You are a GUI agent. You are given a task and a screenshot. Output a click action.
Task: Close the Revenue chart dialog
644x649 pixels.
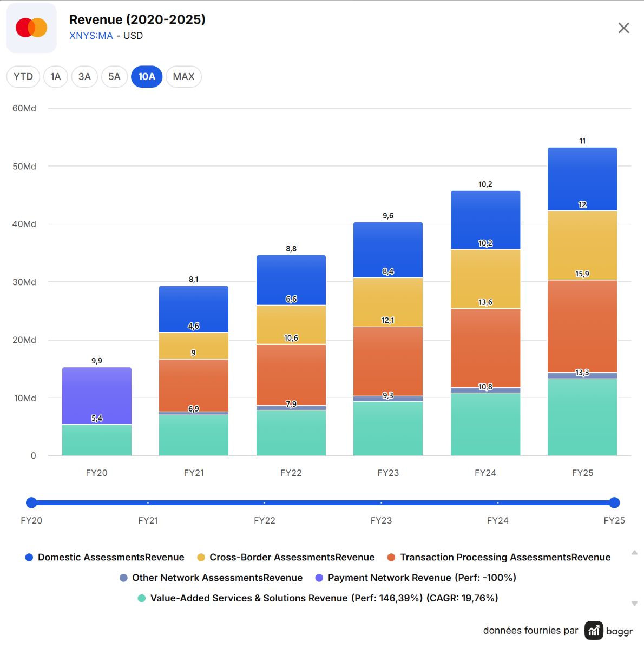click(623, 28)
